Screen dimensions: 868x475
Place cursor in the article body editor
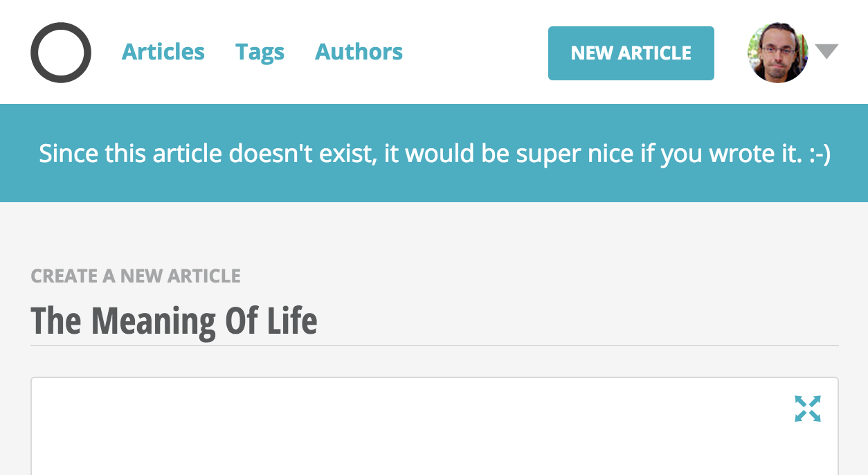(x=415, y=436)
